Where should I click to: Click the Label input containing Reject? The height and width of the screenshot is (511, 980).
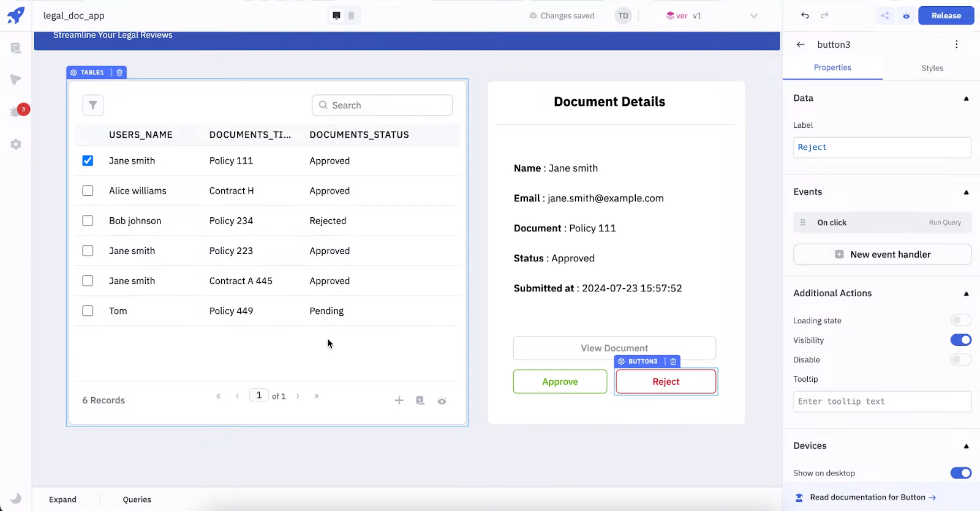pyautogui.click(x=882, y=147)
